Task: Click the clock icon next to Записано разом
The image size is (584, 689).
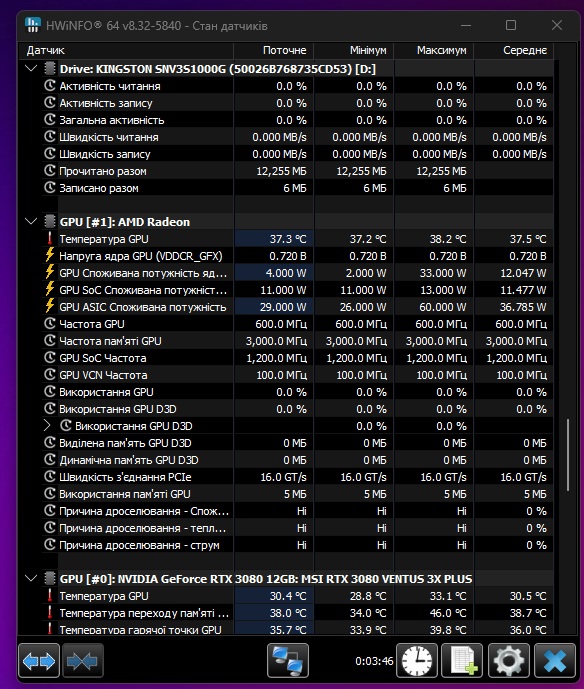Action: pyautogui.click(x=50, y=188)
